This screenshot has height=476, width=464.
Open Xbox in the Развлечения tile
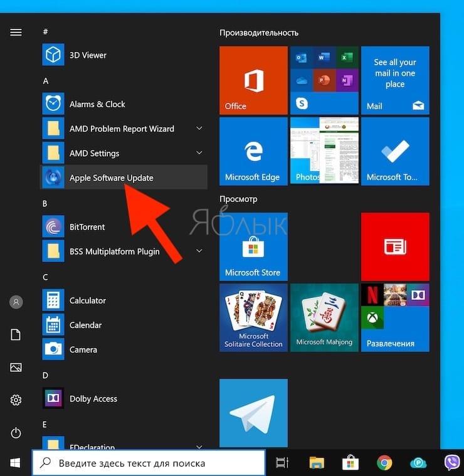click(372, 318)
